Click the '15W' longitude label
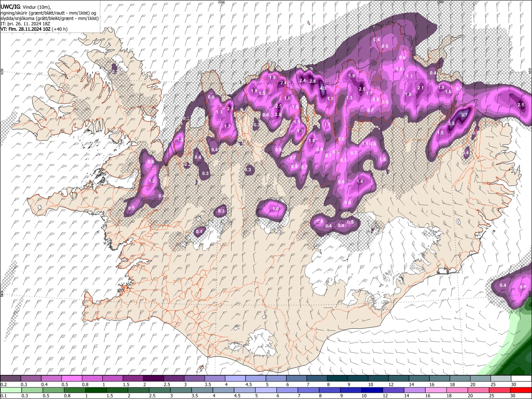Image resolution: width=532 pixels, height=399 pixels. (441, 2)
